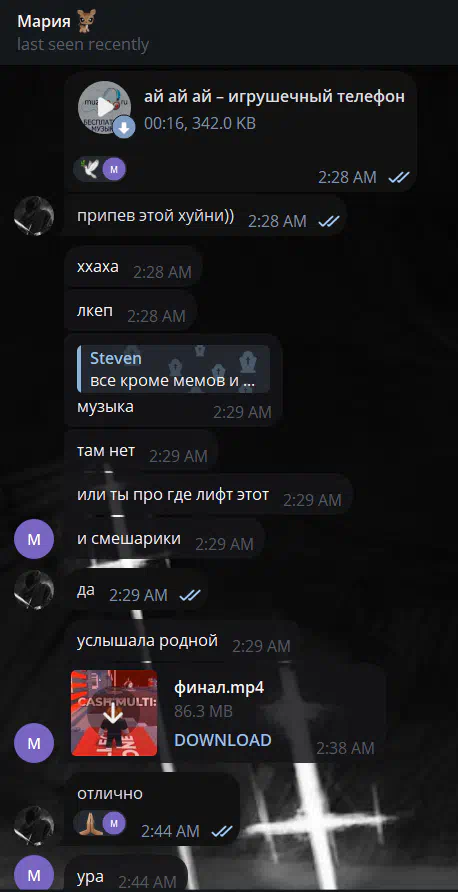458x892 pixels.
Task: Click the purple M avatar beside и смешарики
Action: pyautogui.click(x=34, y=539)
